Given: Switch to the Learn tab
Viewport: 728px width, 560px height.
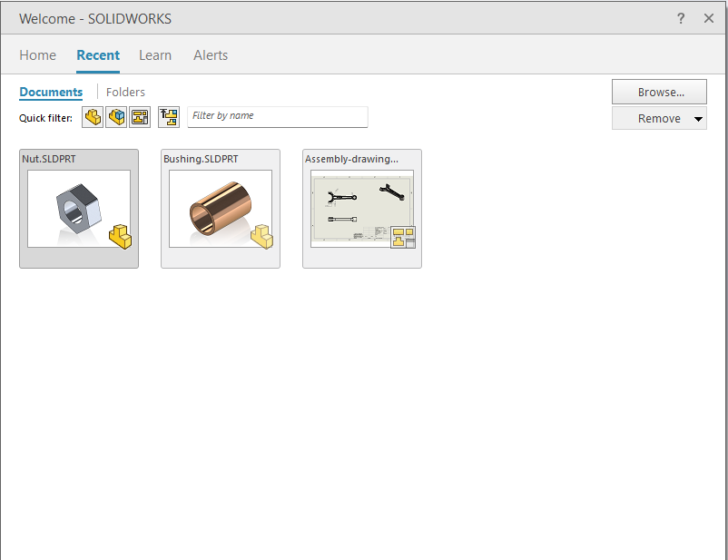Looking at the screenshot, I should [x=155, y=55].
